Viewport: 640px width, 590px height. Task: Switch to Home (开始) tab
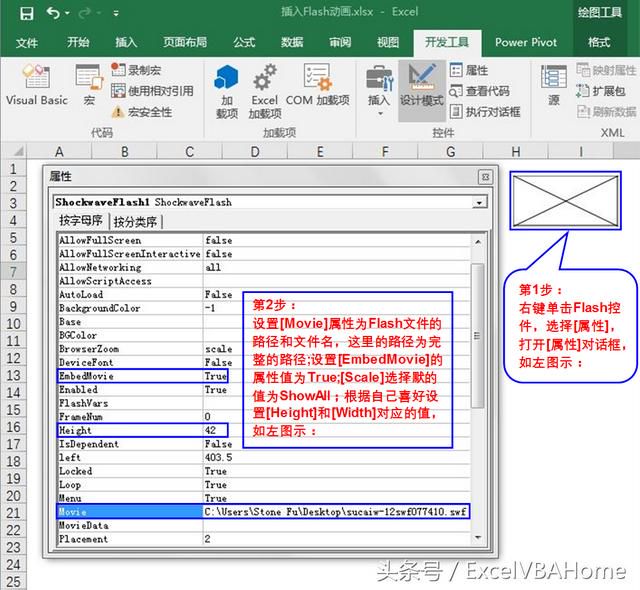point(78,42)
